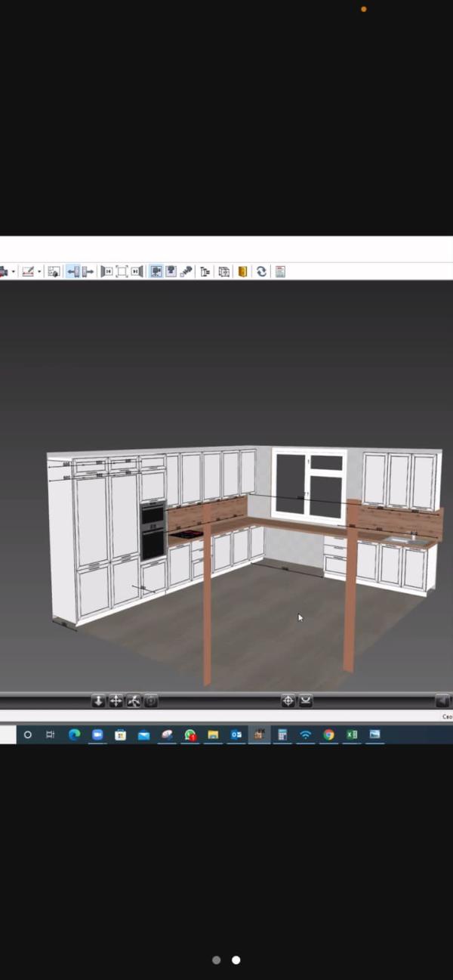Click the window in the 3D kitchen model
Image resolution: width=453 pixels, height=980 pixels.
click(x=310, y=484)
